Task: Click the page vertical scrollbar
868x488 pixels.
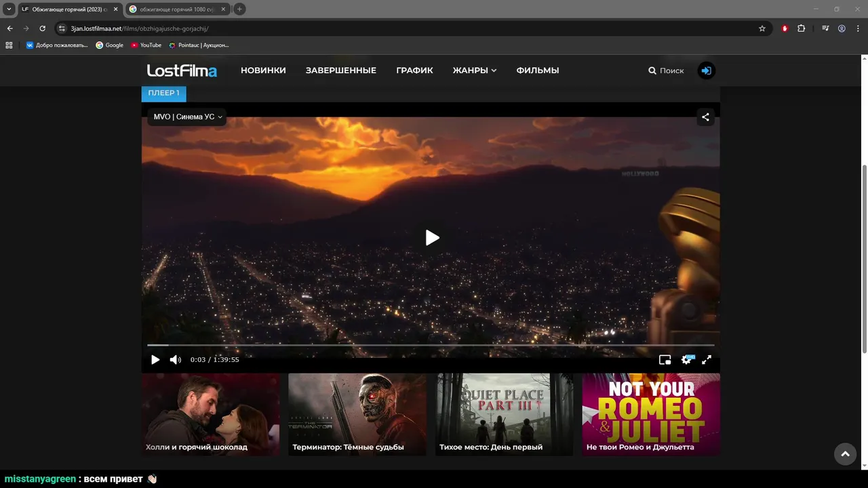Action: [864, 259]
